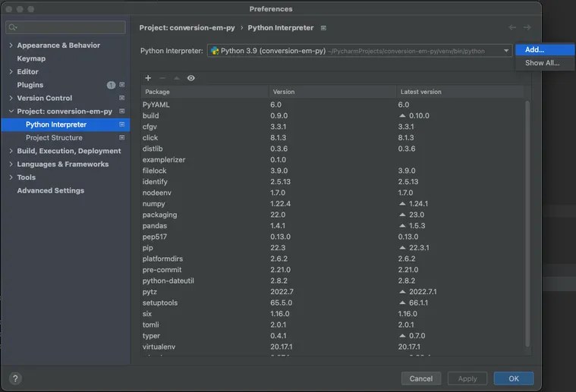Expand the Editor settings group
The image size is (576, 392).
(11, 71)
